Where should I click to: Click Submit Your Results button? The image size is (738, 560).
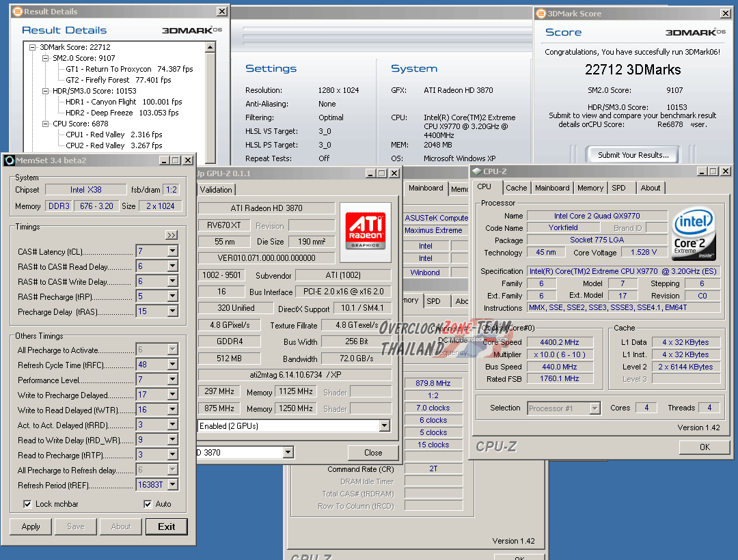(x=633, y=155)
